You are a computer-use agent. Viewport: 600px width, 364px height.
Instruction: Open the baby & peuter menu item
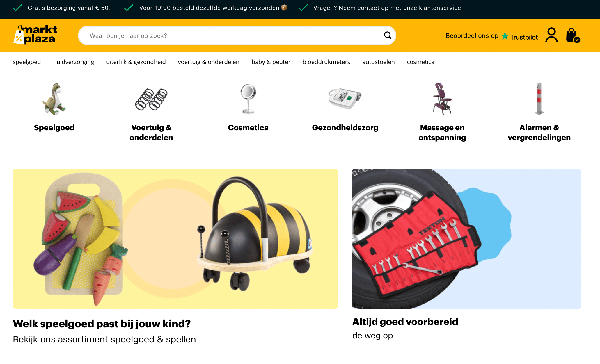pos(271,62)
